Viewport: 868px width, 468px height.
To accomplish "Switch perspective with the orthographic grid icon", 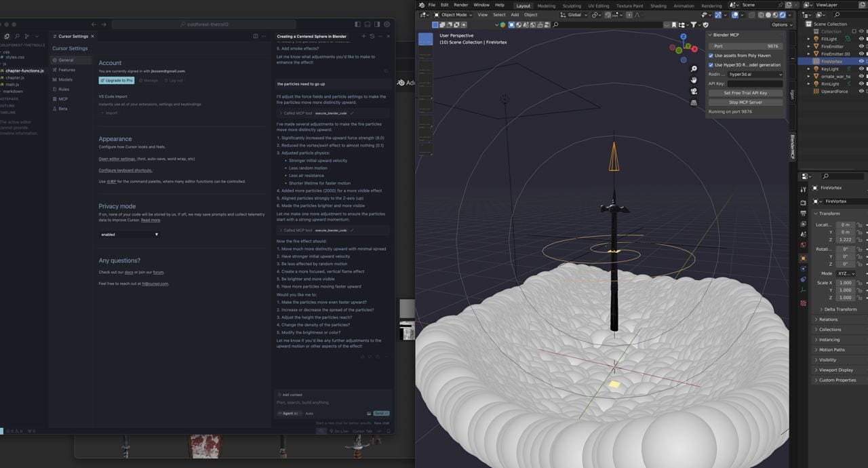I will click(x=694, y=103).
